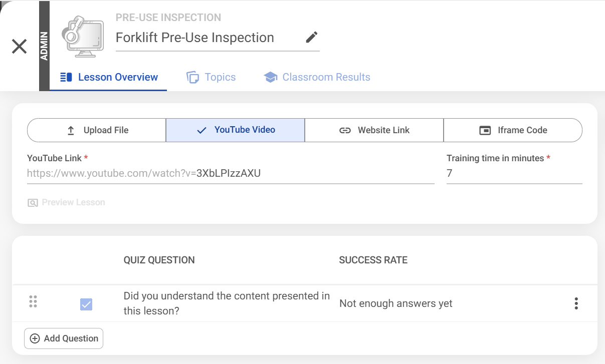Select the Iframe Code option

[x=512, y=130]
